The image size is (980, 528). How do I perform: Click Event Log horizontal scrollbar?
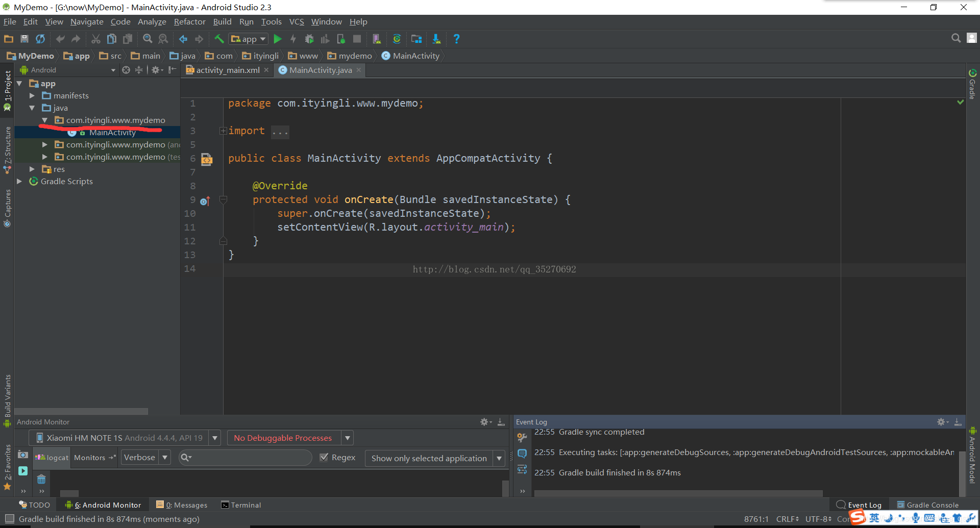pos(678,493)
